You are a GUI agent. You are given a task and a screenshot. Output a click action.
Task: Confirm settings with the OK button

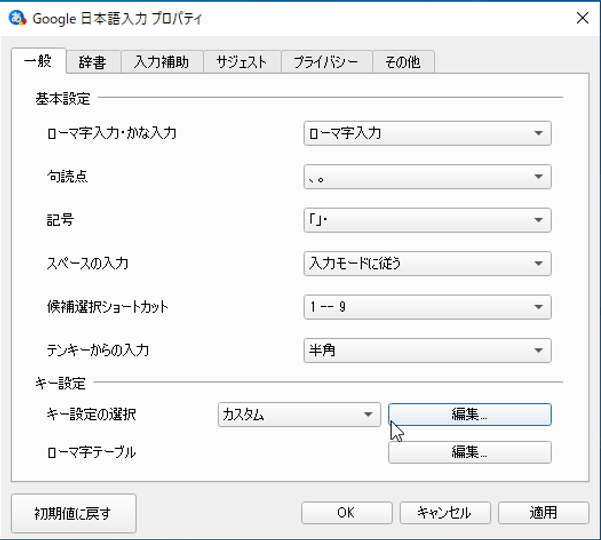click(x=344, y=512)
